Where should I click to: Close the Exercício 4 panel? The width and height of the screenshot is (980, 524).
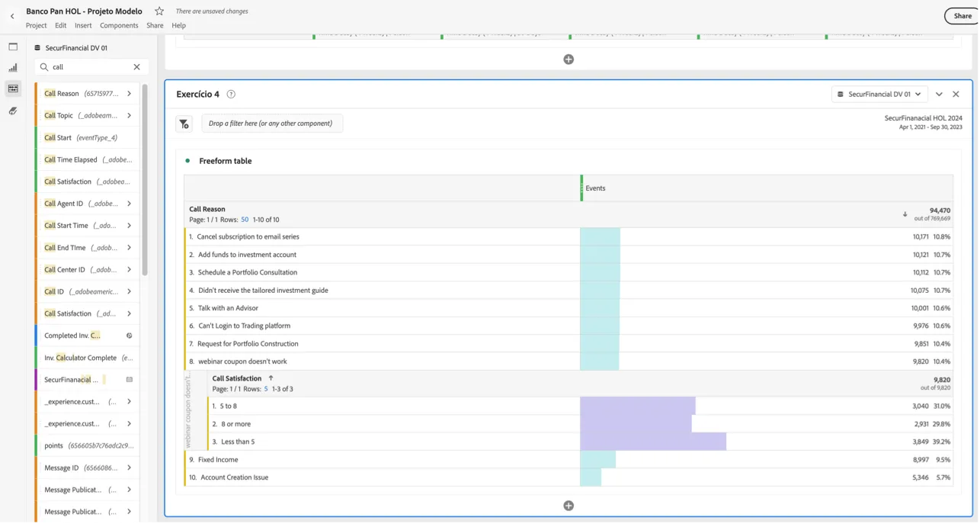coord(956,95)
